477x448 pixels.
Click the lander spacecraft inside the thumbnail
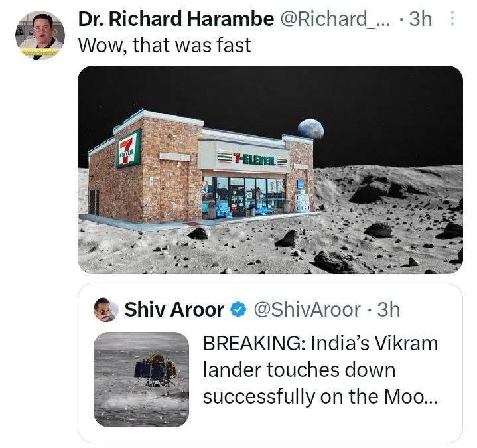point(156,370)
